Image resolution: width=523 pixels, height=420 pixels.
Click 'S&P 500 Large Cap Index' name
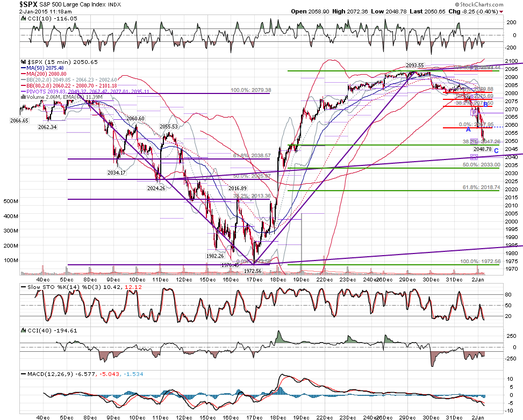tap(73, 5)
